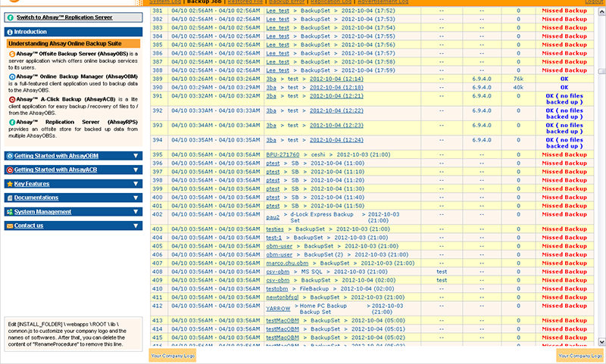Click the Key Features star icon
606x364 pixels.
point(10,184)
